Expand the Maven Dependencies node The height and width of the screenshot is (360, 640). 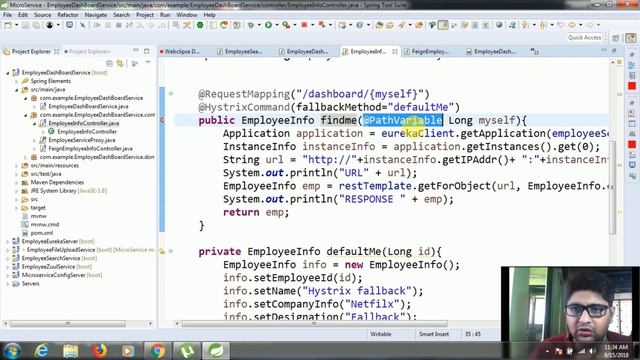(x=16, y=182)
